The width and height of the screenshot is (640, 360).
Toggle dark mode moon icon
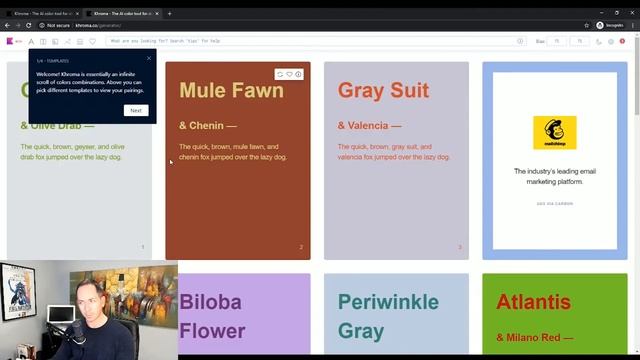point(599,42)
